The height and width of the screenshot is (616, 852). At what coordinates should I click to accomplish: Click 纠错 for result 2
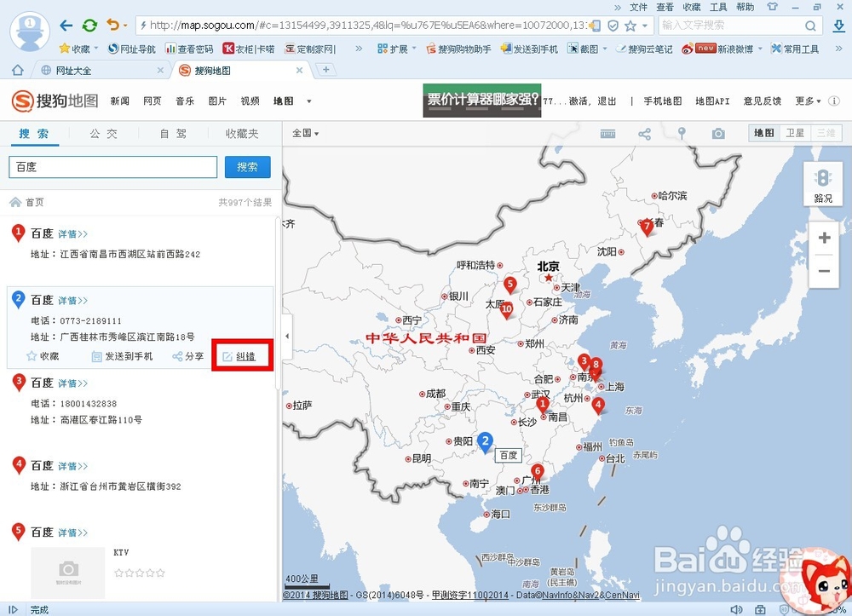pos(240,356)
